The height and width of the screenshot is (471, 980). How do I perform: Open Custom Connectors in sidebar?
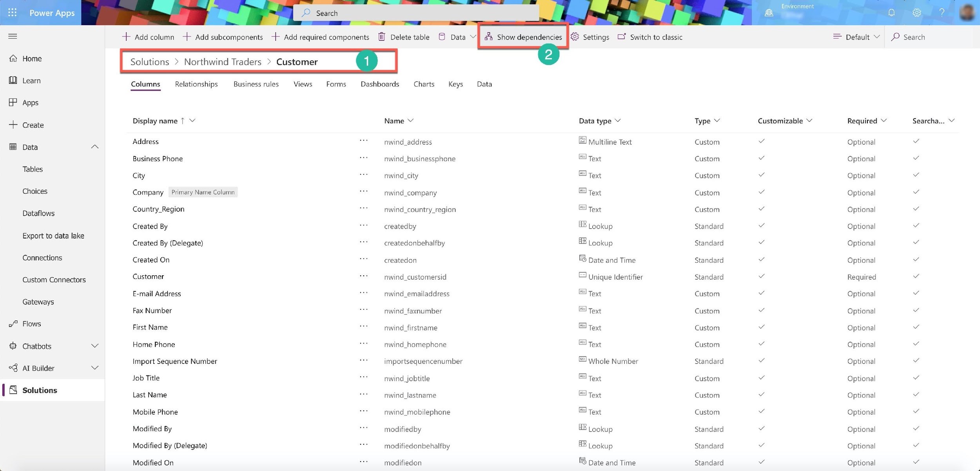point(54,280)
